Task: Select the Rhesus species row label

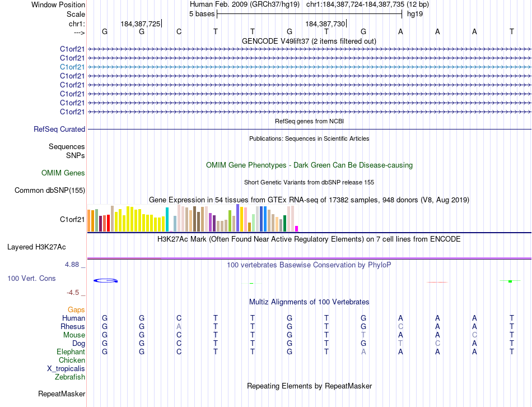Action: (73, 326)
